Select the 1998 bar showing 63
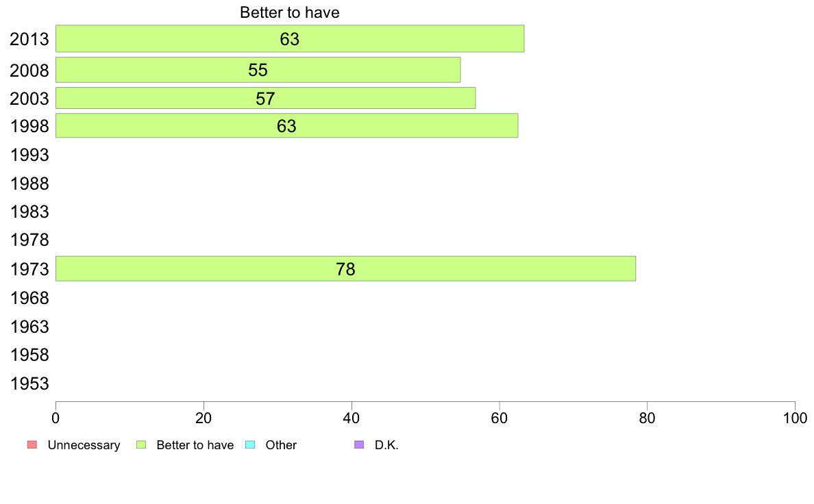The height and width of the screenshot is (504, 814). pyautogui.click(x=286, y=125)
